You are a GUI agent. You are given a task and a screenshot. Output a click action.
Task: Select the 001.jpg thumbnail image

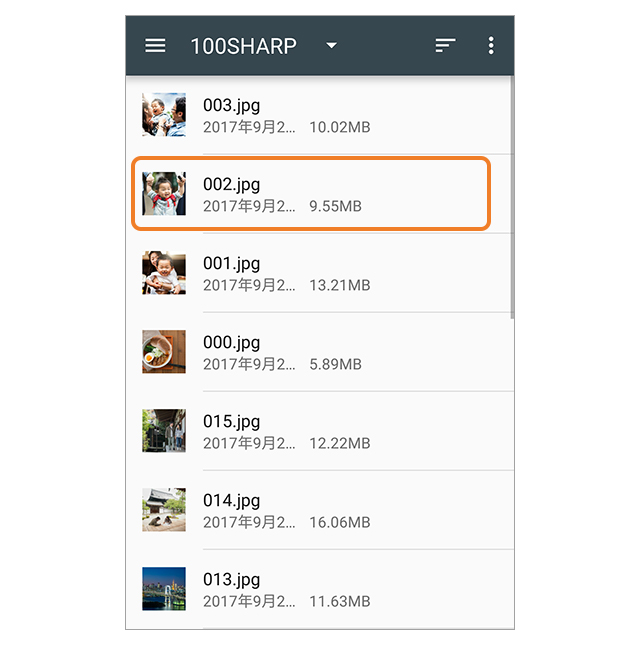[164, 272]
